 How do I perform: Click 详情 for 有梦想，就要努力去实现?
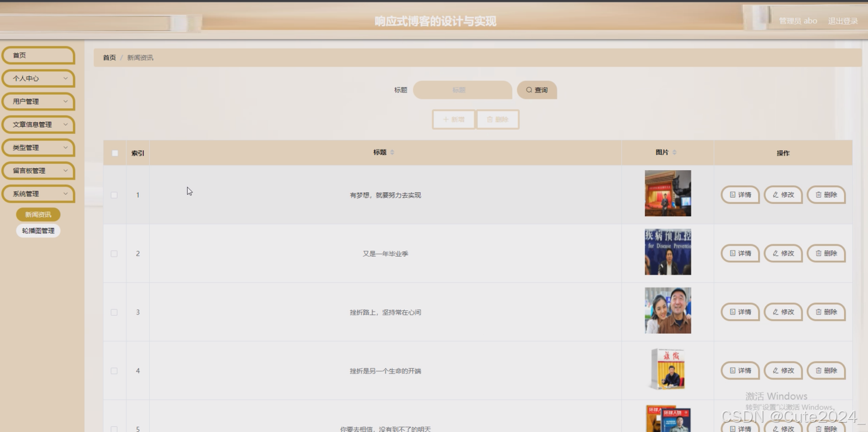click(x=740, y=195)
